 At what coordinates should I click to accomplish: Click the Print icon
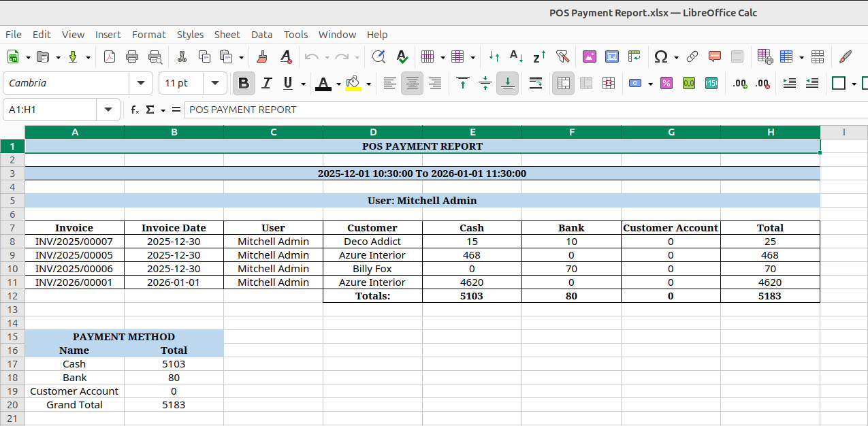132,57
